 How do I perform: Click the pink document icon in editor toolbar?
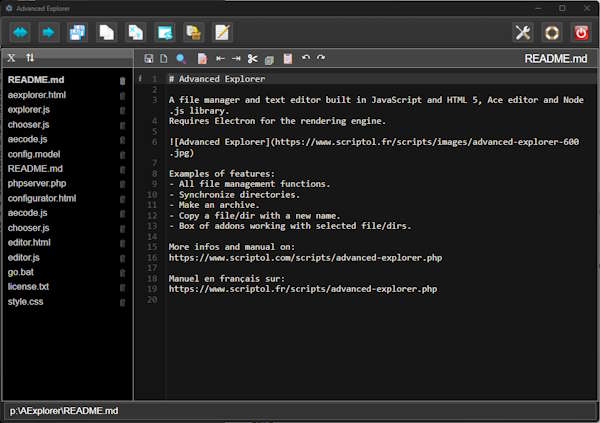(x=202, y=59)
